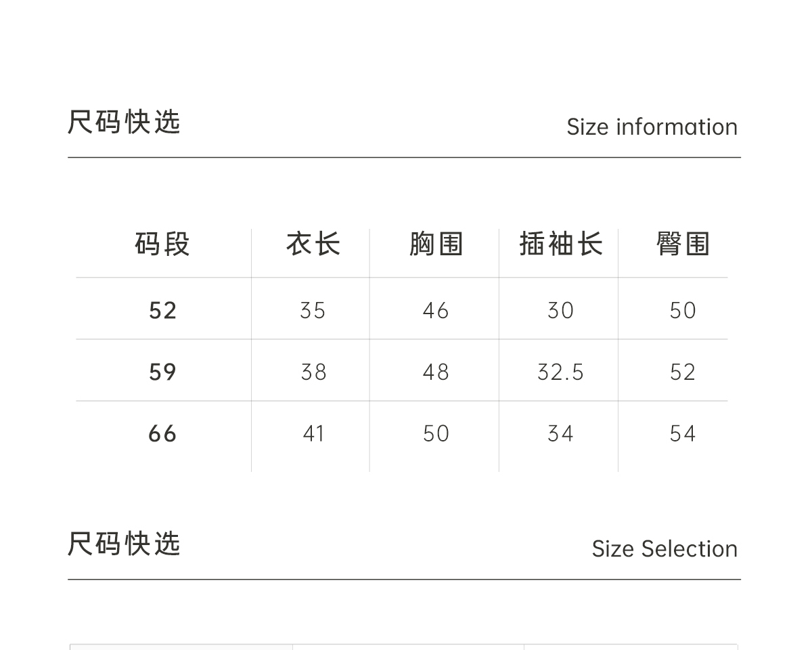Screen dimensions: 812x650
Task: Click the 衣长 value 35
Action: pos(313,311)
